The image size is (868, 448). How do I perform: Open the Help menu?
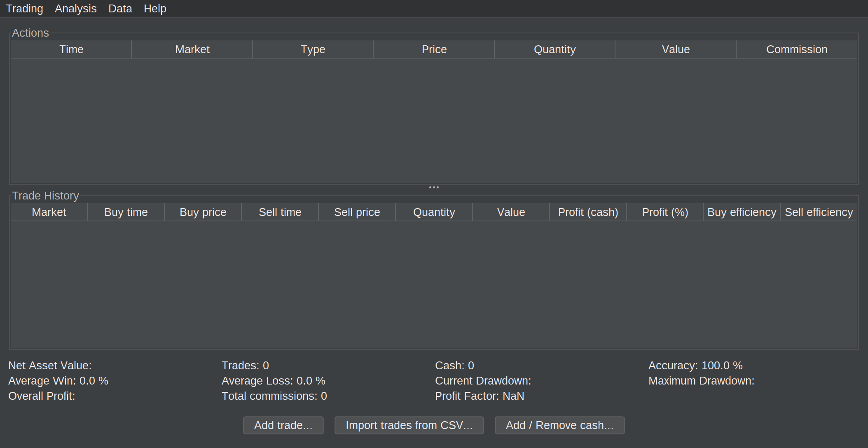tap(155, 9)
